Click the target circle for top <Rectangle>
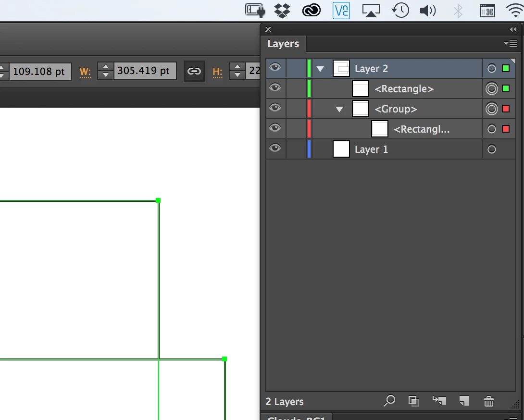 point(492,88)
